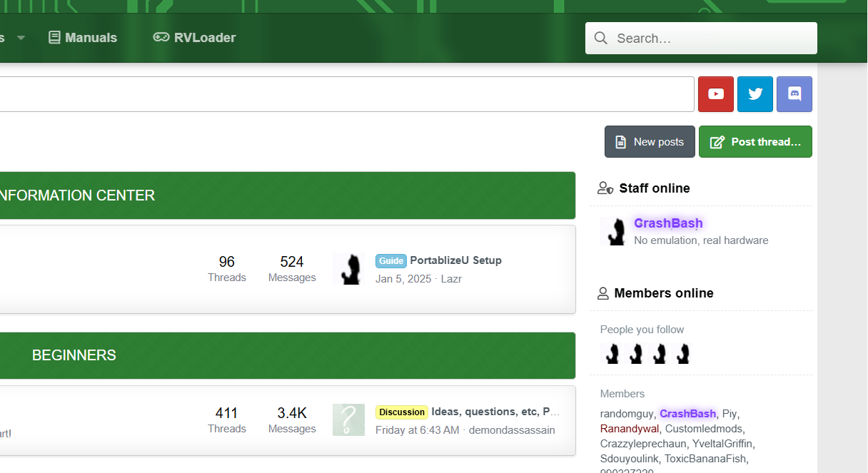
Task: Open ToxicBananaFish's member profile
Action: [x=707, y=459]
